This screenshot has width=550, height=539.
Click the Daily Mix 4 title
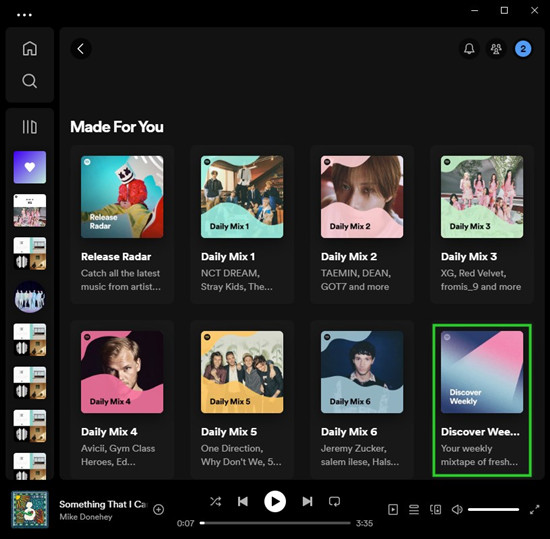click(109, 432)
